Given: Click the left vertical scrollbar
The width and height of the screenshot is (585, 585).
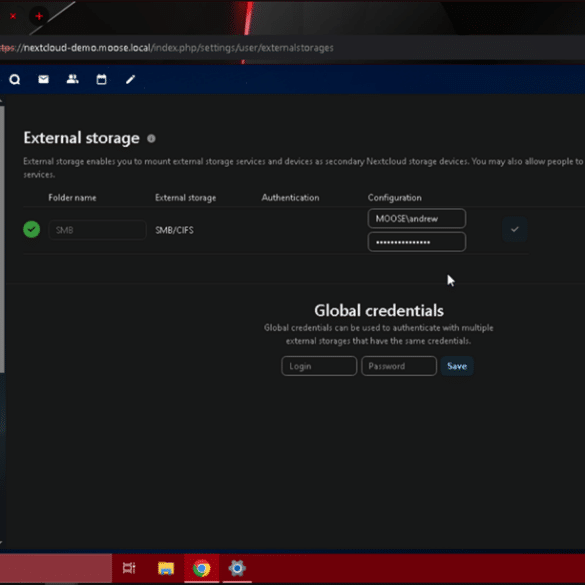Looking at the screenshot, I should point(2,239).
